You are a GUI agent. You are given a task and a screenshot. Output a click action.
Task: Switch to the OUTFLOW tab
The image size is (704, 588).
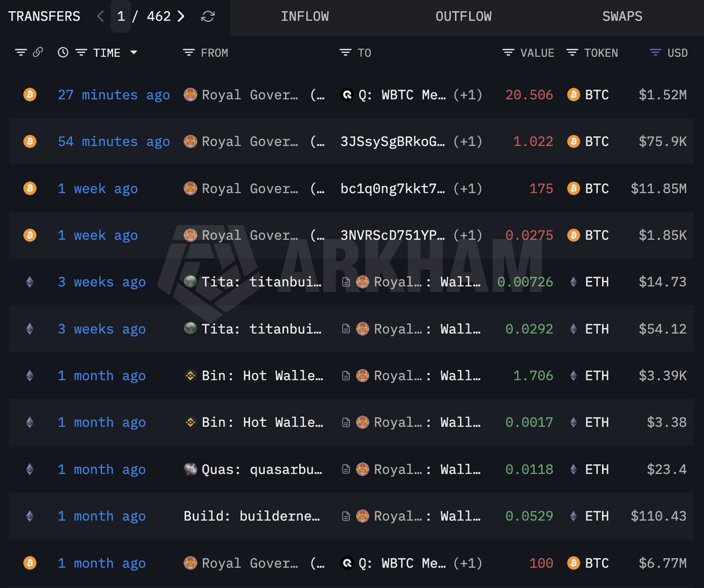463,16
